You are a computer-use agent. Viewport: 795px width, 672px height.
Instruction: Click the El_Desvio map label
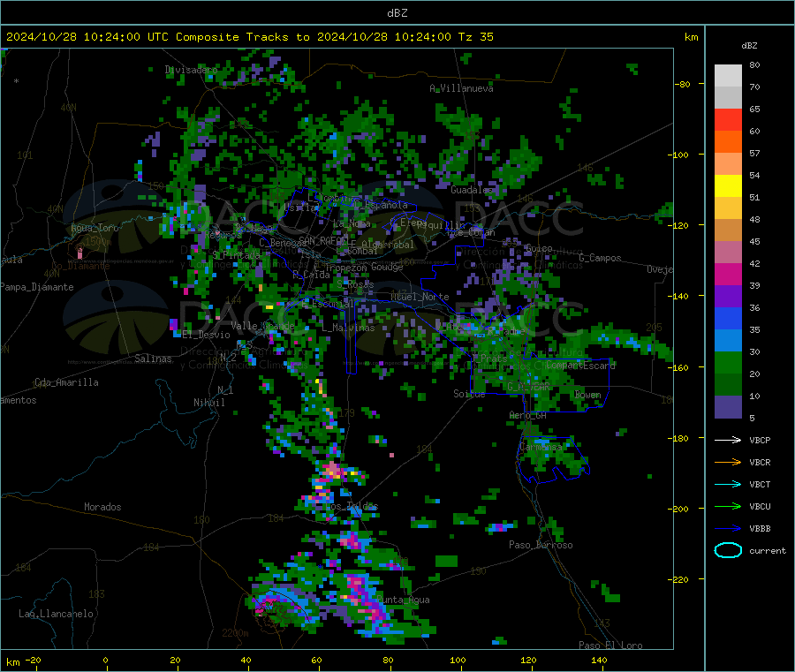coord(207,335)
